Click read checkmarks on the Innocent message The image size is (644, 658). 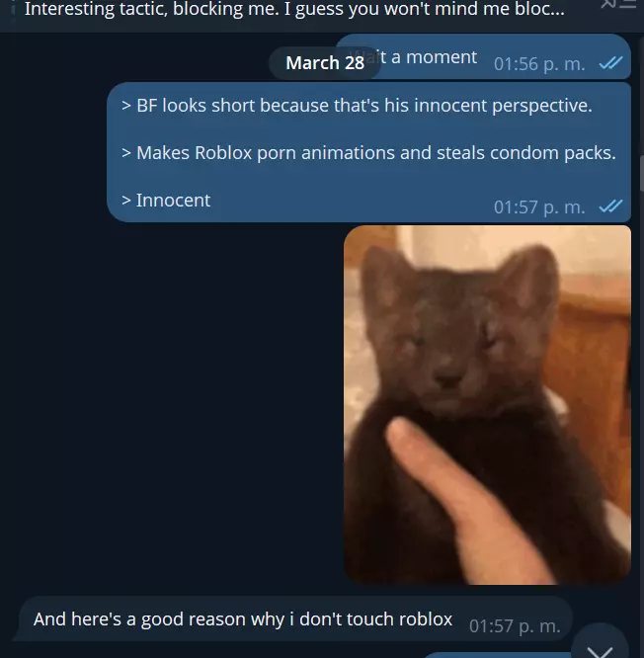(x=610, y=206)
